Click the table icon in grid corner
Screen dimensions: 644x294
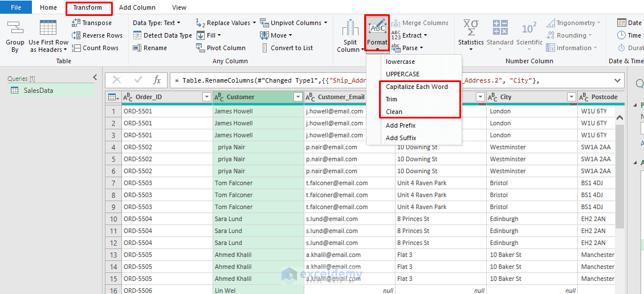tap(112, 97)
